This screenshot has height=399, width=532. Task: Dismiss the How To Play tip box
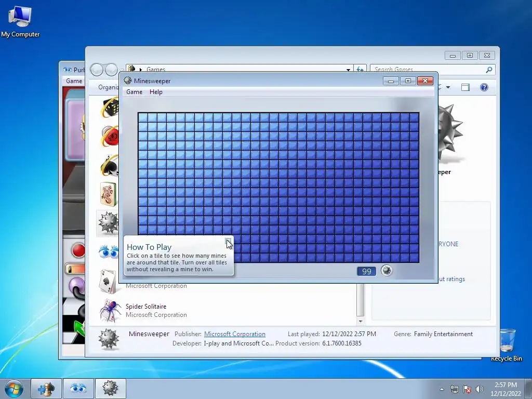[x=228, y=241]
